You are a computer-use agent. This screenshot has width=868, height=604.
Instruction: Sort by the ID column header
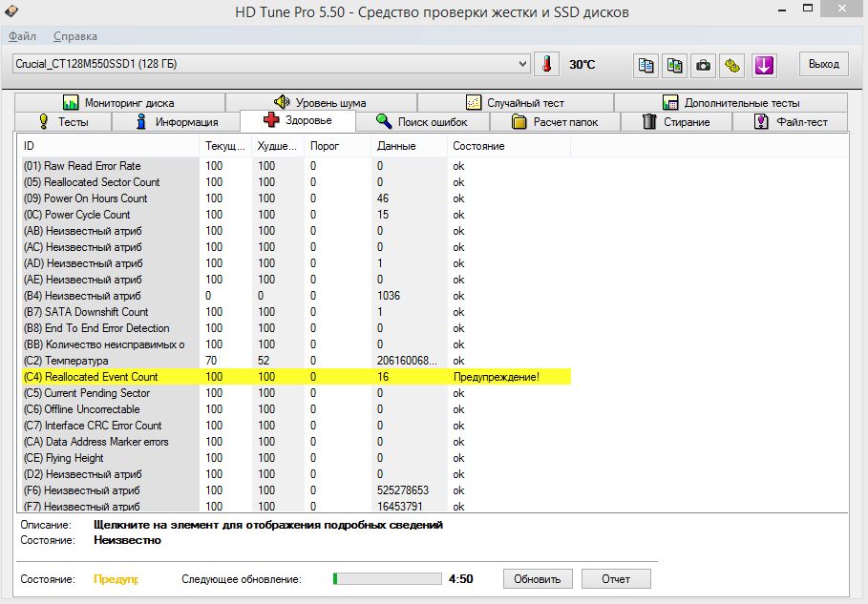pyautogui.click(x=108, y=146)
